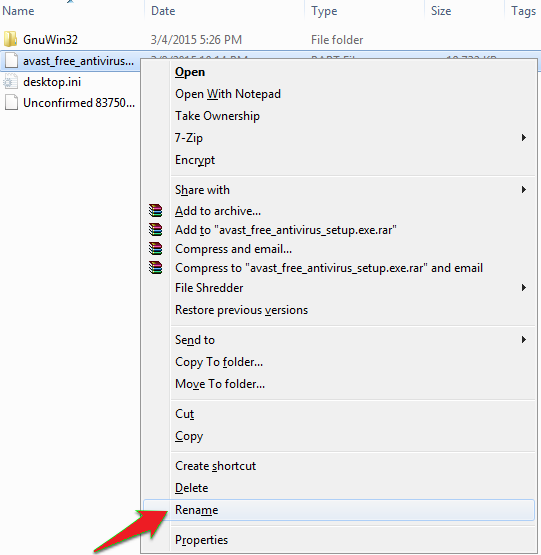The width and height of the screenshot is (541, 555).
Task: Click WinRAR icon beside Compress to rar and email
Action: pos(155,268)
